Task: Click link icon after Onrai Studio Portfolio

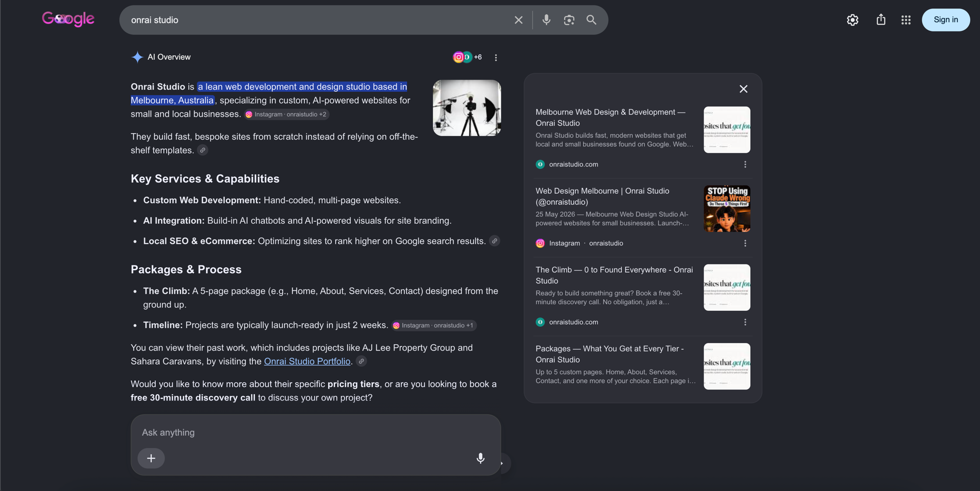Action: [x=361, y=361]
